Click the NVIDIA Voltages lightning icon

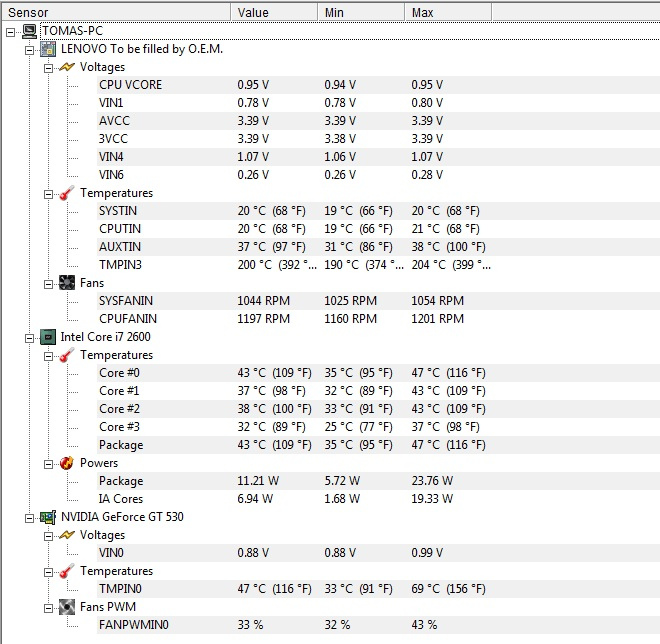(67, 535)
